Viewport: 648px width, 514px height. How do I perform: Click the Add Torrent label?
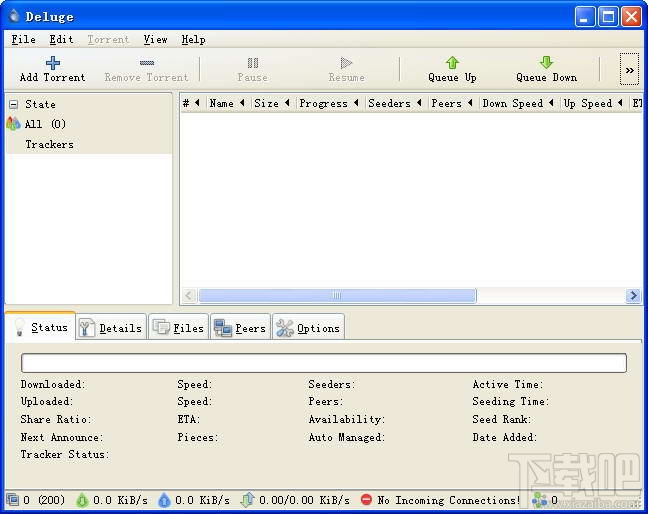click(x=52, y=77)
